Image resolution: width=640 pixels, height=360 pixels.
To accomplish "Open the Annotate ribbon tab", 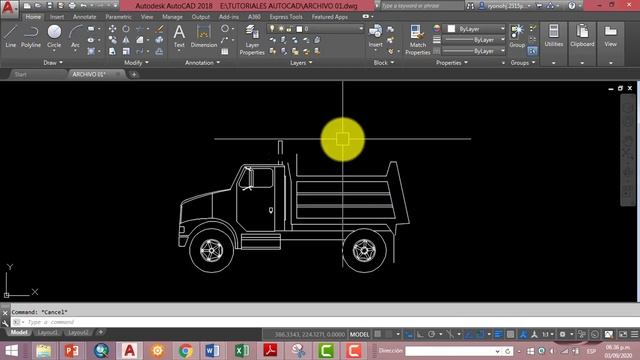I will click(x=84, y=17).
